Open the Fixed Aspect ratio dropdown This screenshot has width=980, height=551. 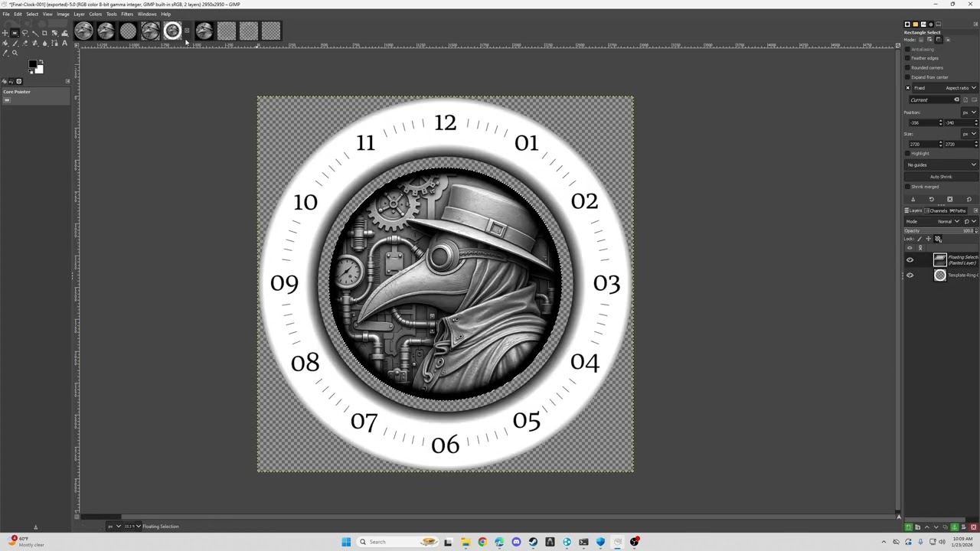pos(946,88)
